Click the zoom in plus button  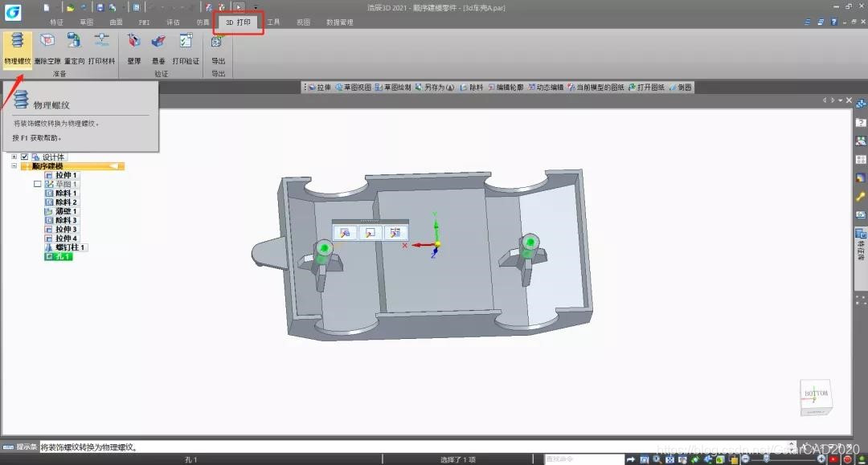[x=821, y=459]
